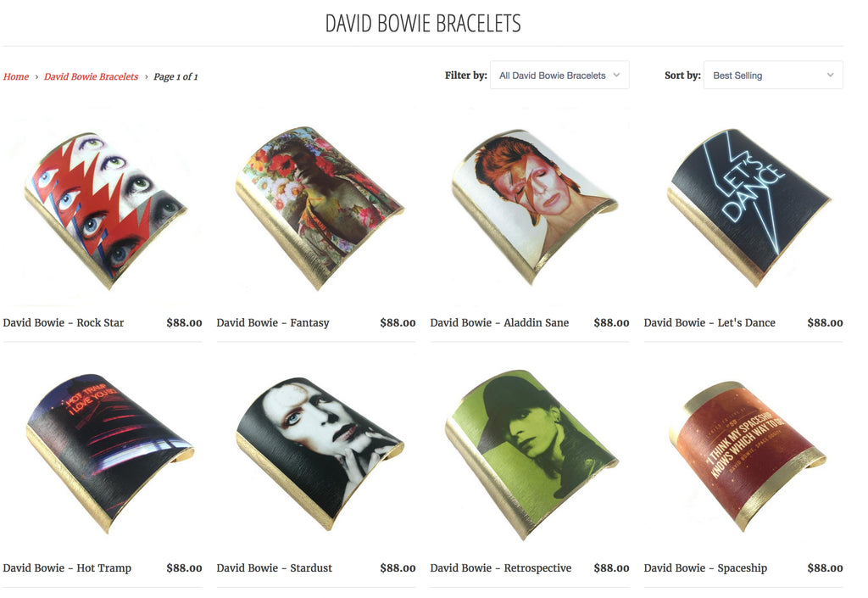Open the David Bowie - Rock Star title
The height and width of the screenshot is (598, 868).
(x=64, y=323)
